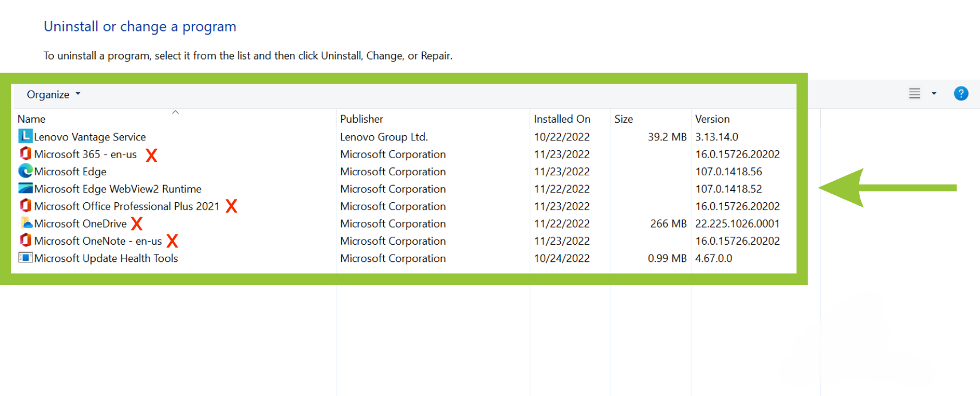Click the Lenovo Vantage Service icon
This screenshot has height=396, width=980.
pos(25,136)
